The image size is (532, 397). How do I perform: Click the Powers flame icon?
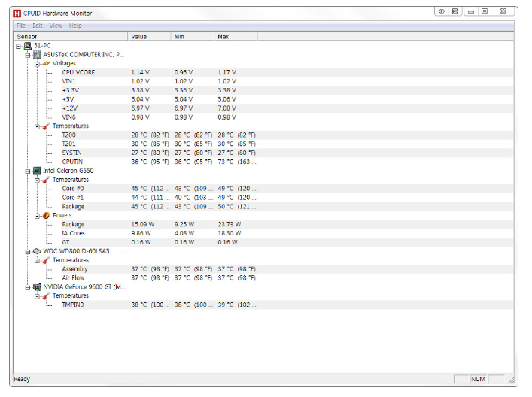46,216
